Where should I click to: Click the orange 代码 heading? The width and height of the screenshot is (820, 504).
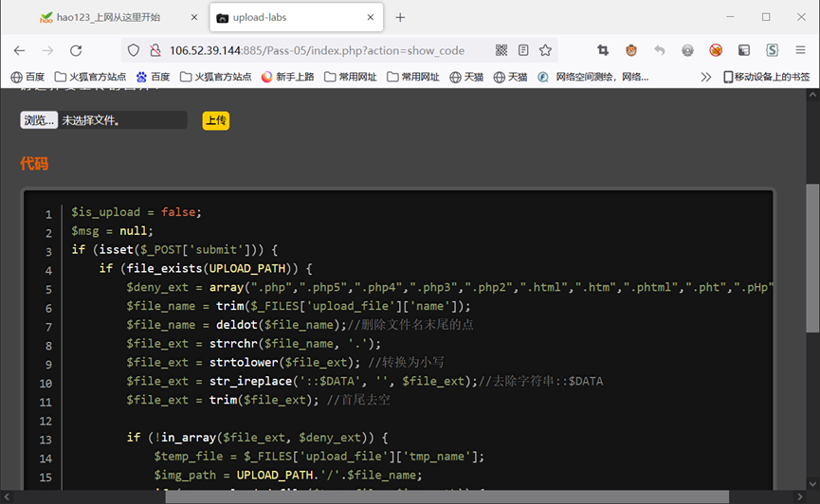(34, 164)
